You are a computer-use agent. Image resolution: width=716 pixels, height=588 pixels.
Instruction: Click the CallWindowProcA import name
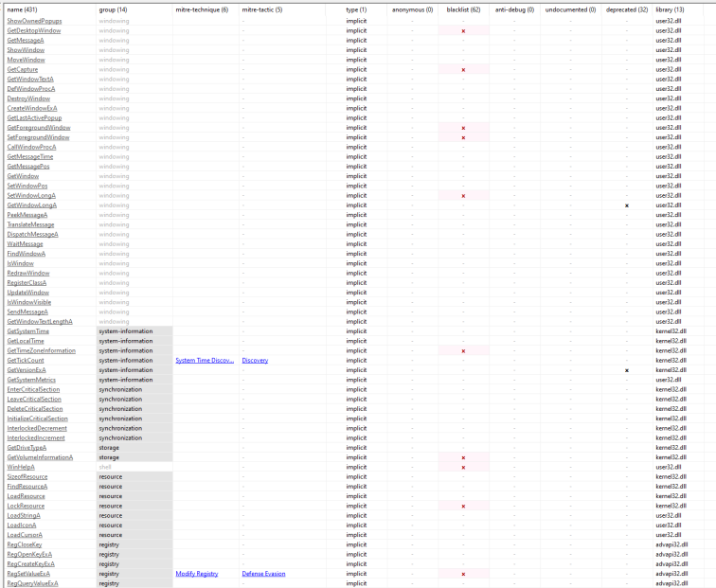pyautogui.click(x=31, y=147)
